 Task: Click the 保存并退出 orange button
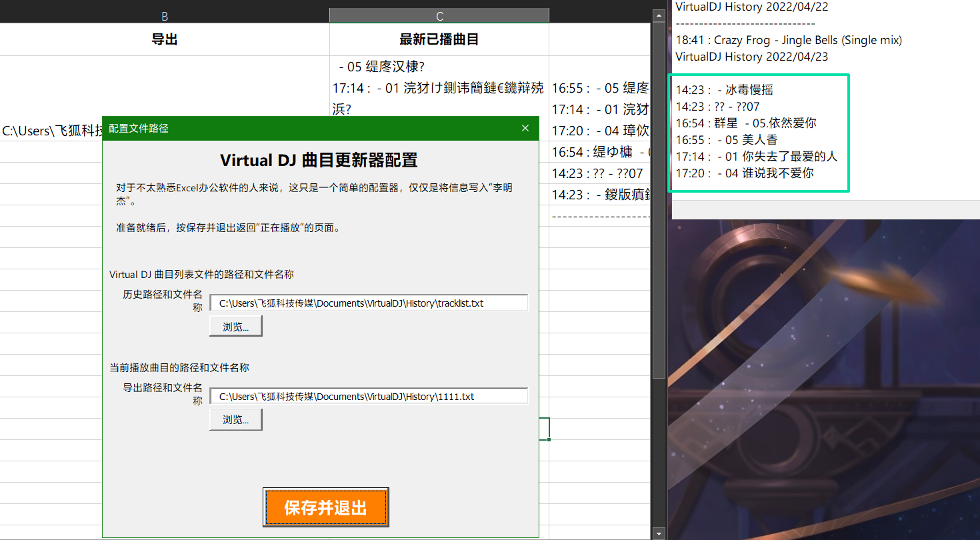pyautogui.click(x=326, y=507)
